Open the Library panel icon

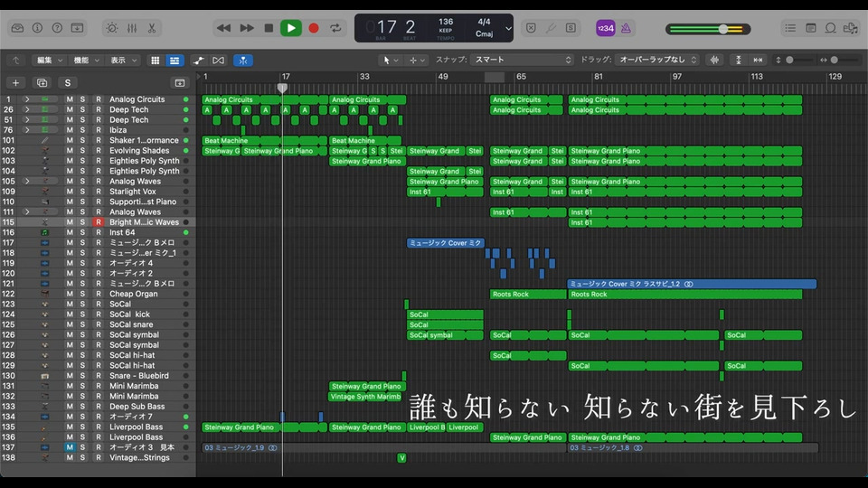[17, 28]
